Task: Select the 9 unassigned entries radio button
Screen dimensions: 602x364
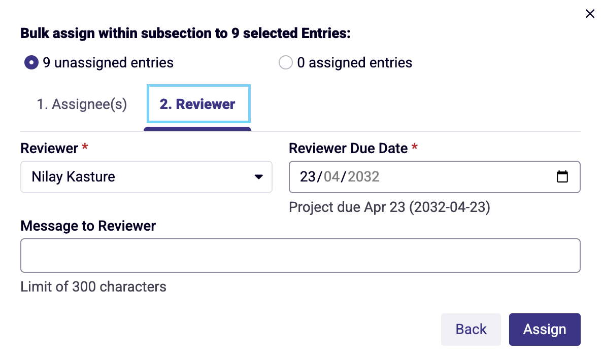Action: pyautogui.click(x=31, y=62)
